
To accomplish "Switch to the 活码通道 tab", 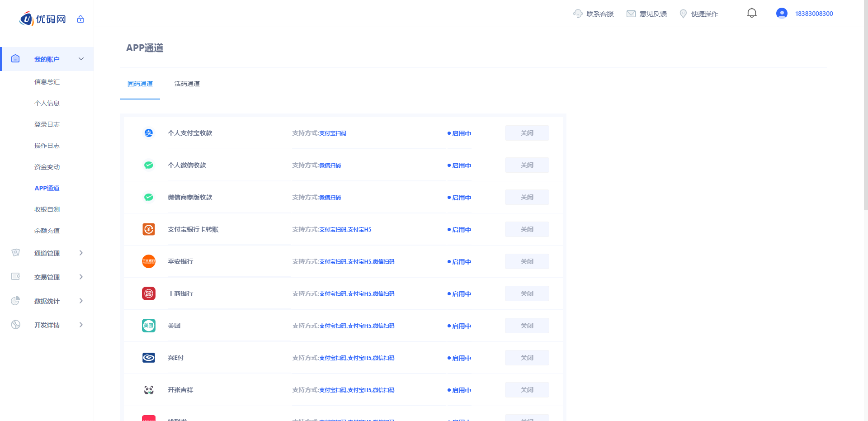I will pyautogui.click(x=187, y=84).
